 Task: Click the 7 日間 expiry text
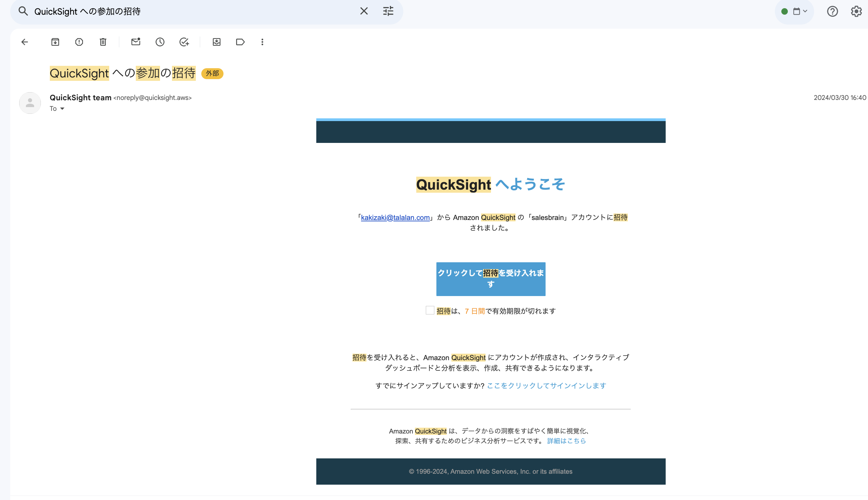tap(475, 311)
